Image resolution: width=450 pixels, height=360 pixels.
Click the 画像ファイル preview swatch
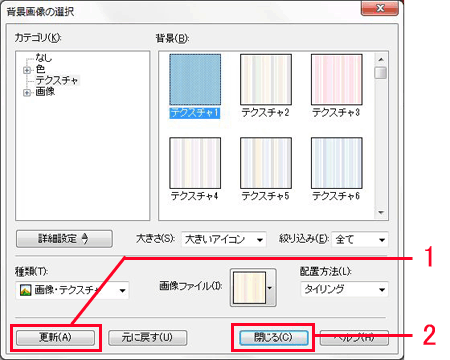tap(249, 288)
